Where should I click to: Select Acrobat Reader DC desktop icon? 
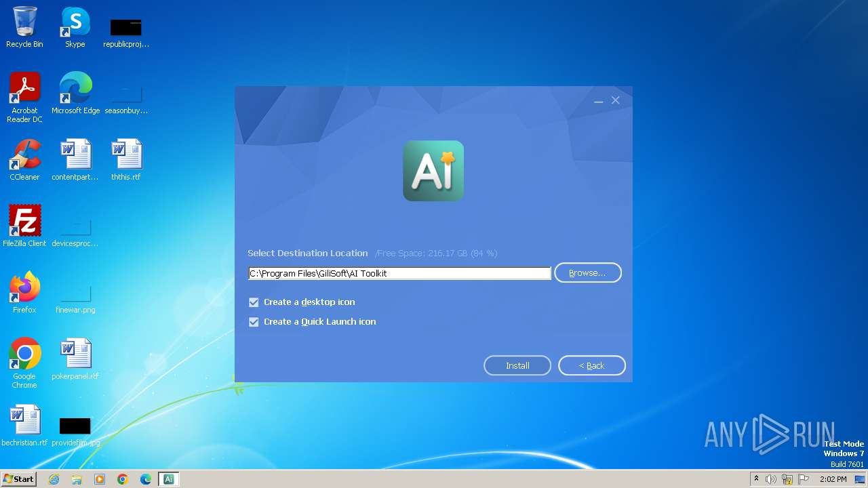pyautogui.click(x=24, y=98)
